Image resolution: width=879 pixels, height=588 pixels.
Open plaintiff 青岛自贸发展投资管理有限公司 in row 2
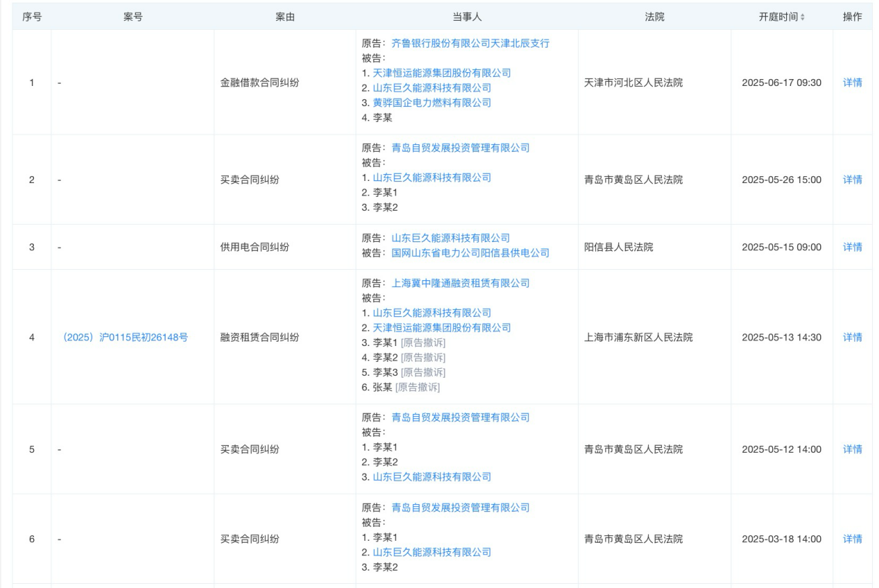click(x=460, y=148)
